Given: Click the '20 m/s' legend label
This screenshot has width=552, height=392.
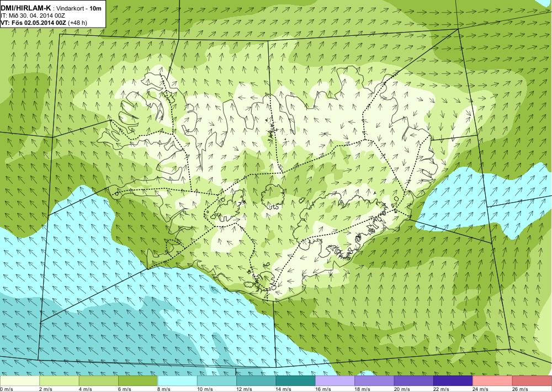Looking at the screenshot, I should (402, 389).
